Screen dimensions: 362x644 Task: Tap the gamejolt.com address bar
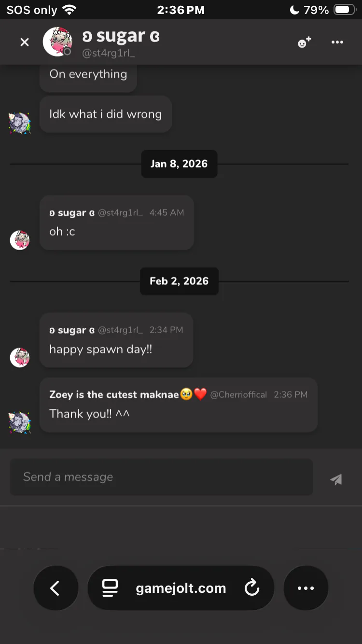(181, 588)
